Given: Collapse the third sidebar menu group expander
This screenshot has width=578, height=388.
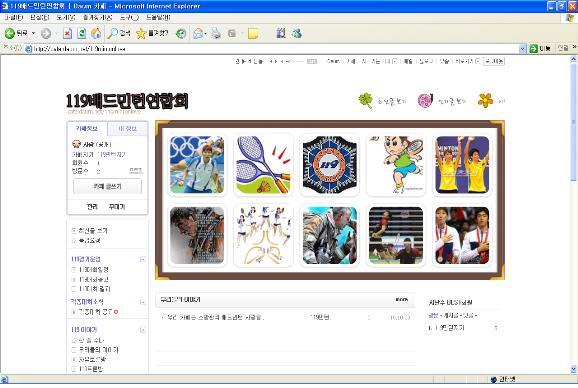Looking at the screenshot, I should tap(142, 330).
